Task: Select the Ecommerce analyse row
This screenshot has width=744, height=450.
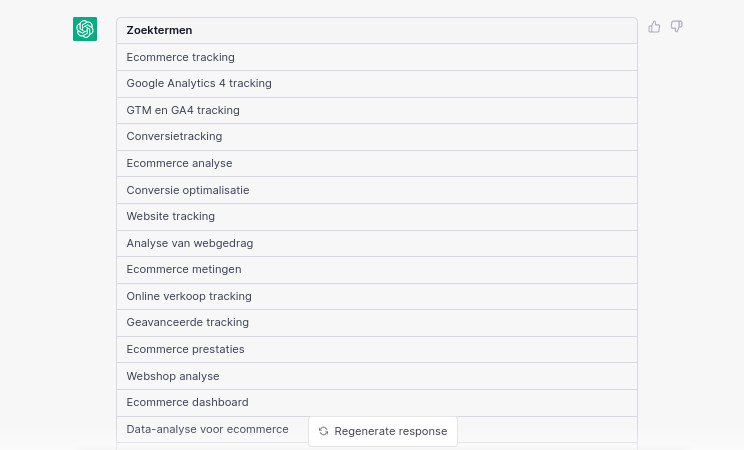Action: [x=377, y=164]
